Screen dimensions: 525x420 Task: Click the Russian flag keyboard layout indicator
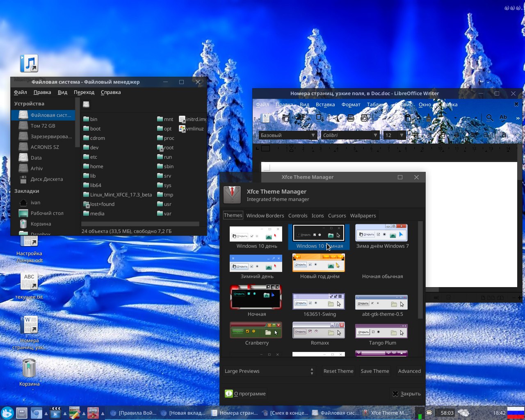point(516,413)
